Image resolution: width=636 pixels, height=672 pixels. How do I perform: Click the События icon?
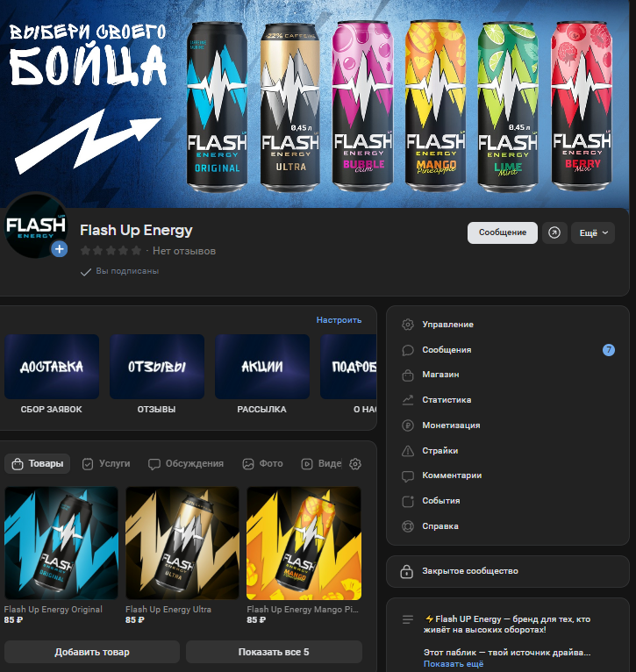[408, 501]
